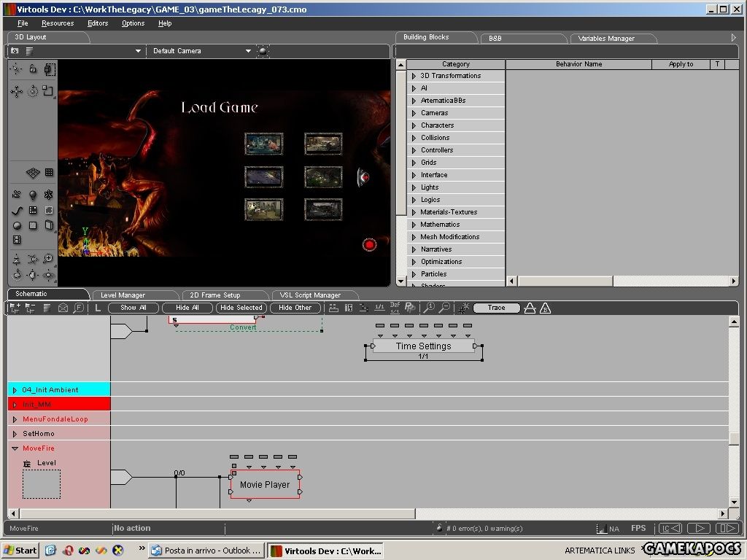The image size is (747, 560).
Task: Expand the Characters category
Action: [x=414, y=125]
